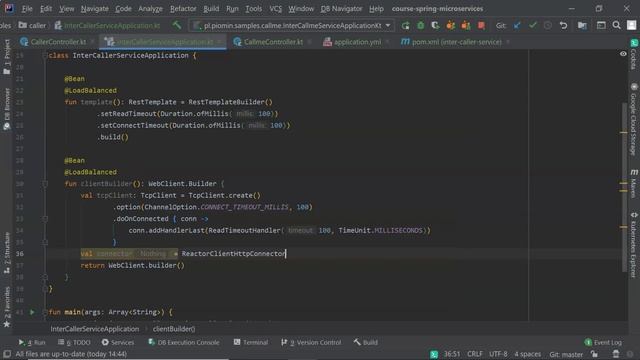Close the CallerController.kt tab
Screen dimensions: 640x360
(x=93, y=42)
